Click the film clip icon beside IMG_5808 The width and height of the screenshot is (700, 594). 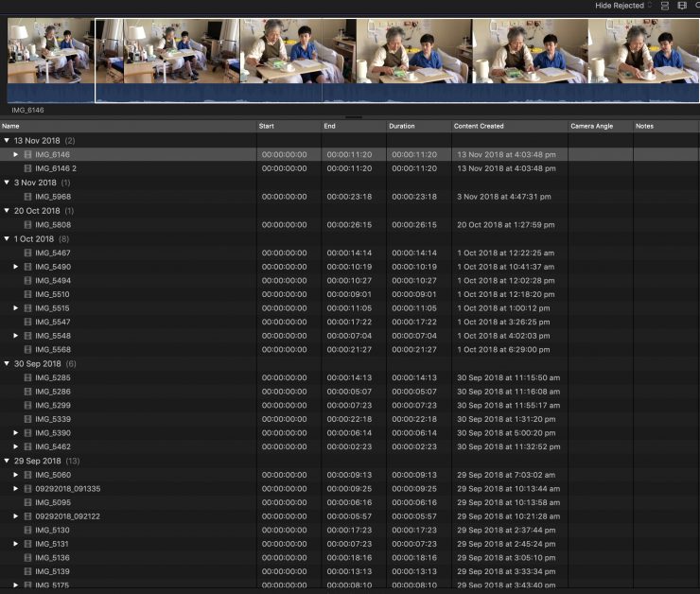pyautogui.click(x=28, y=225)
